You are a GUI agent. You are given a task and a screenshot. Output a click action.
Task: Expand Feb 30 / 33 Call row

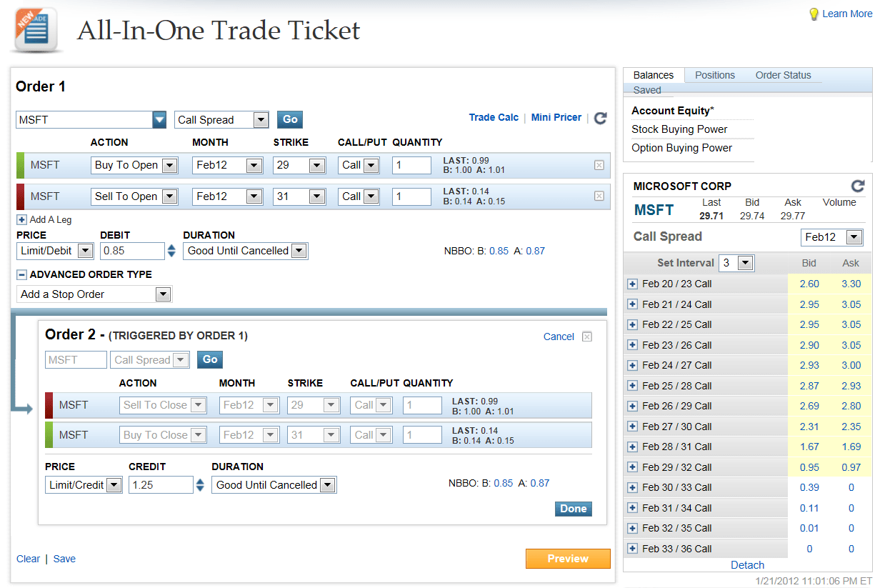tap(632, 487)
